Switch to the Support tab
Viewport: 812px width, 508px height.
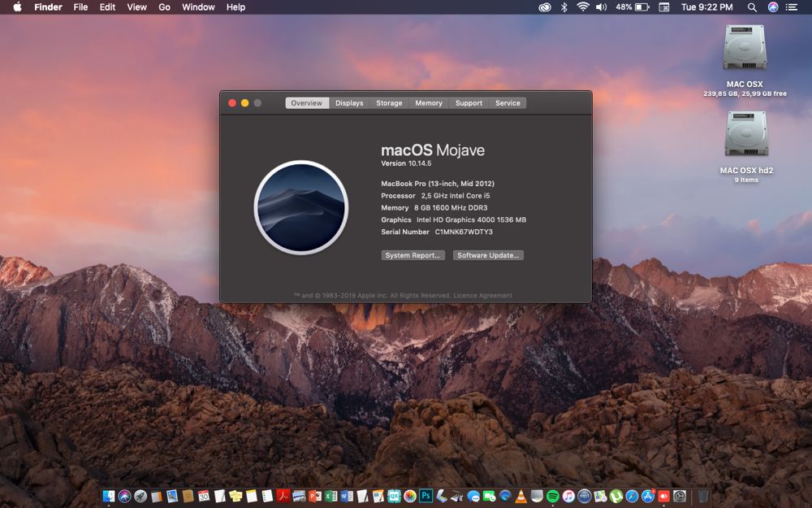469,103
